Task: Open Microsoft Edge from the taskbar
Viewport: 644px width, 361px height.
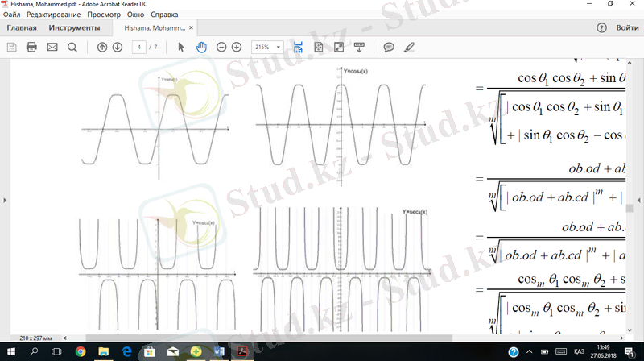Action: coord(127,351)
